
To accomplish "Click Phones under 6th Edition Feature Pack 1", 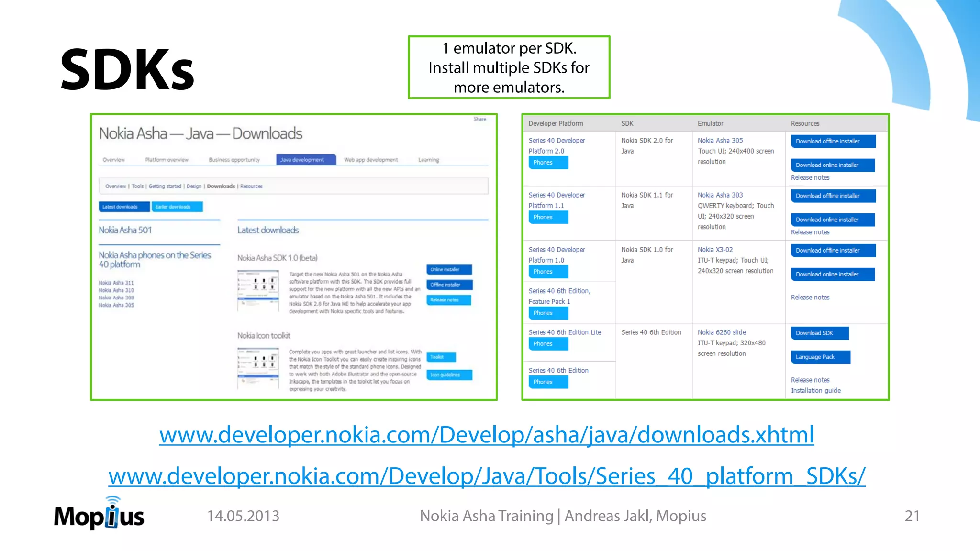I will 548,313.
